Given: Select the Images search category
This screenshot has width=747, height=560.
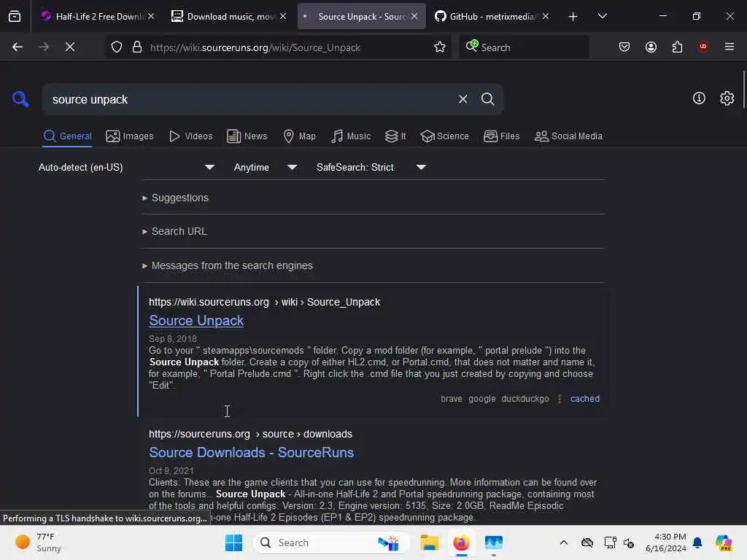Looking at the screenshot, I should click(x=130, y=136).
